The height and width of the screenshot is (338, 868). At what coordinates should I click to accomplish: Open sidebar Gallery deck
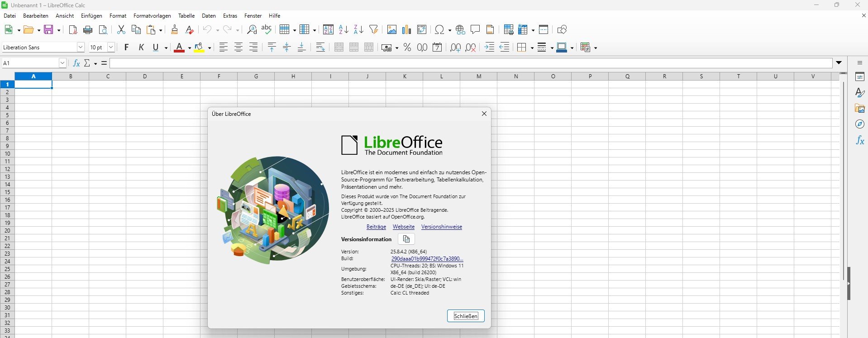point(860,109)
